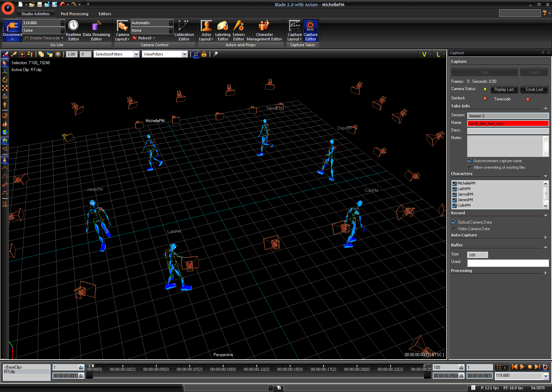
Task: Open the SelectionFilters dropdown
Action: 137,54
